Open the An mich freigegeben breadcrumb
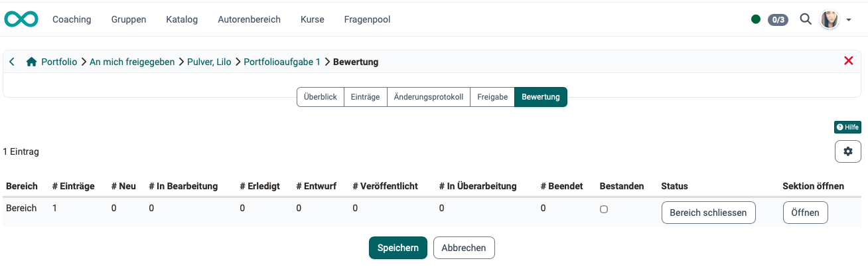Viewport: 868px width, 271px height. (132, 62)
